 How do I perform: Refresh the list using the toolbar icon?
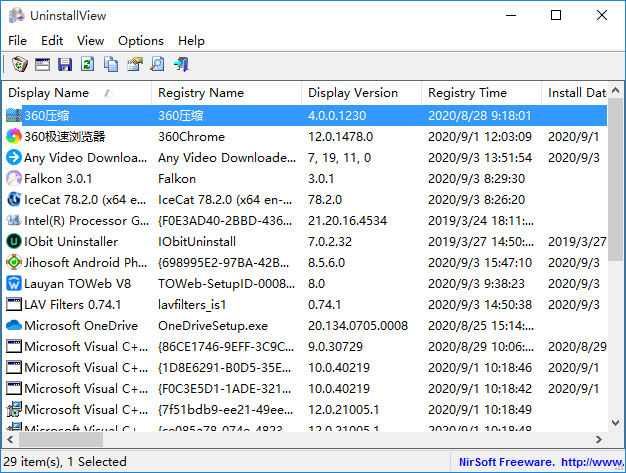[x=88, y=65]
